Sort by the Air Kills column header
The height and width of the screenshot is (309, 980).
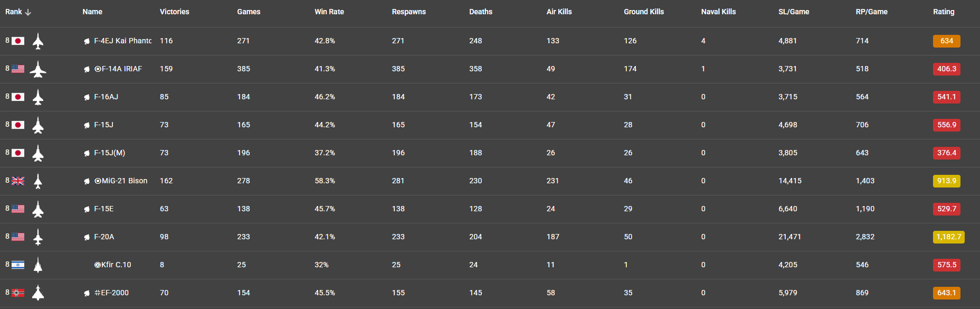point(559,12)
